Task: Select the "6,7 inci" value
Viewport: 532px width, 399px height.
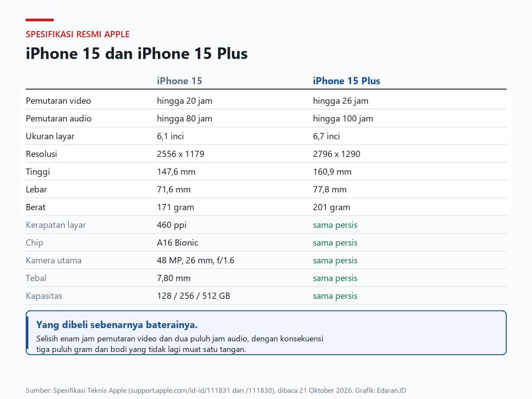Action: tap(326, 136)
